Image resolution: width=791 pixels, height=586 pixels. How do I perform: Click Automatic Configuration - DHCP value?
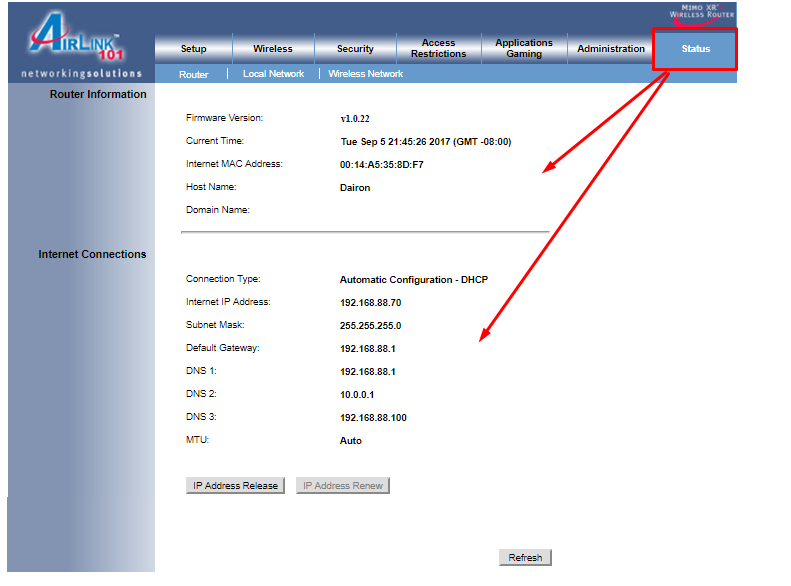pyautogui.click(x=414, y=280)
